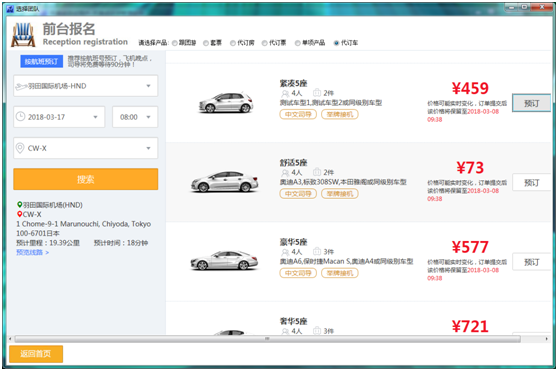Screen dimensions: 558x371
Task: Click the ¥73 price
Action: 470,168
